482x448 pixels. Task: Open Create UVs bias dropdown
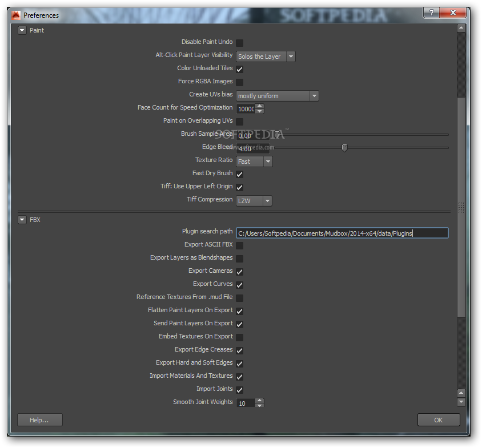pos(278,96)
